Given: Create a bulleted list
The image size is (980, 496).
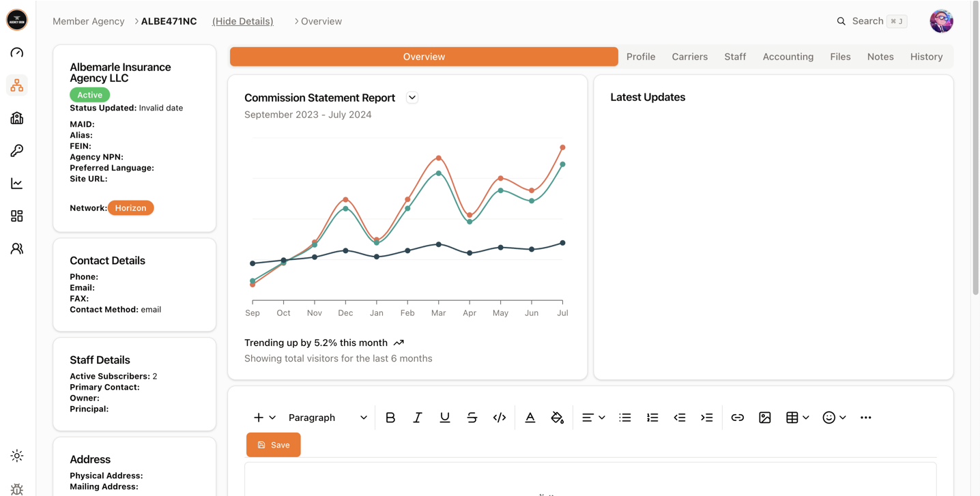Looking at the screenshot, I should coord(625,418).
